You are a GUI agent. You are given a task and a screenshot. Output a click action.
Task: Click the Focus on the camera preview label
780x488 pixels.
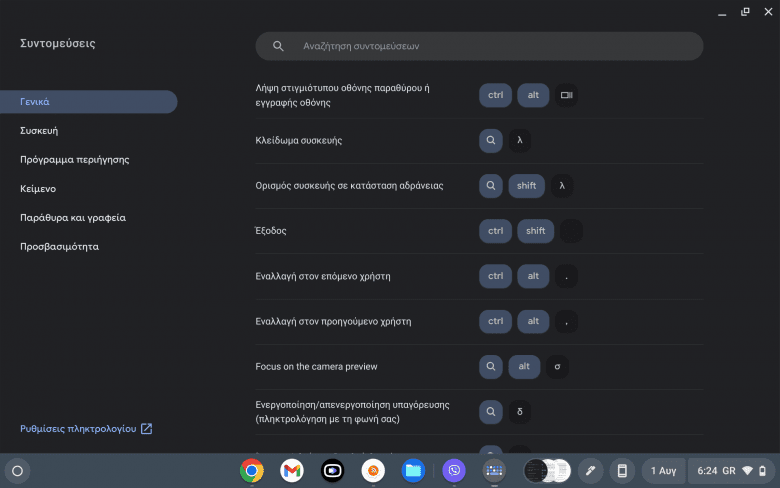coord(316,367)
